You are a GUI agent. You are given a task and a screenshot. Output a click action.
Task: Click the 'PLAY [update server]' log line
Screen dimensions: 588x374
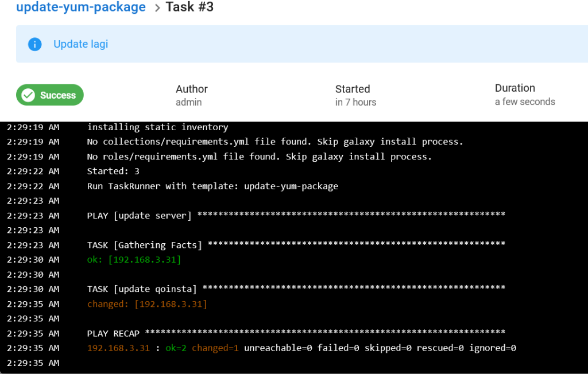pyautogui.click(x=296, y=216)
